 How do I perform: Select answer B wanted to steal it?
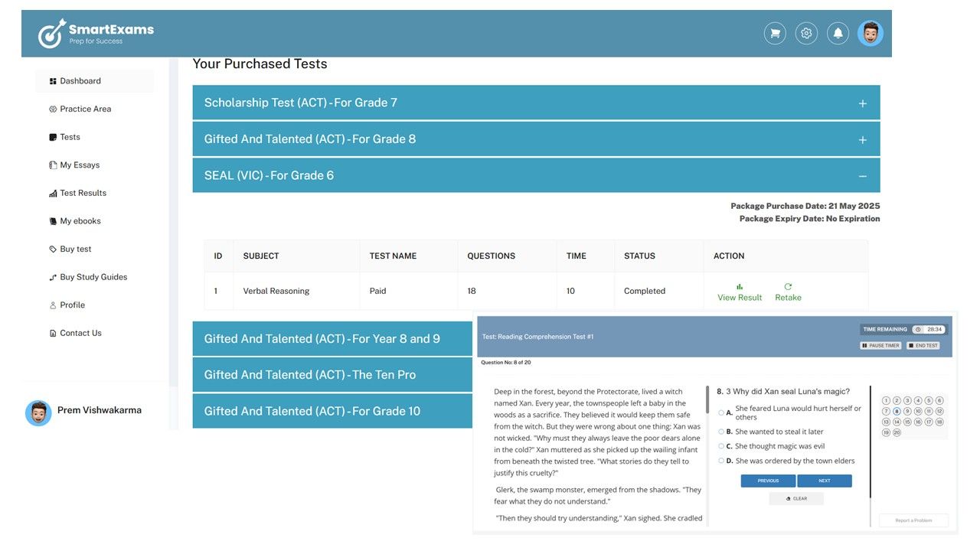click(x=721, y=432)
